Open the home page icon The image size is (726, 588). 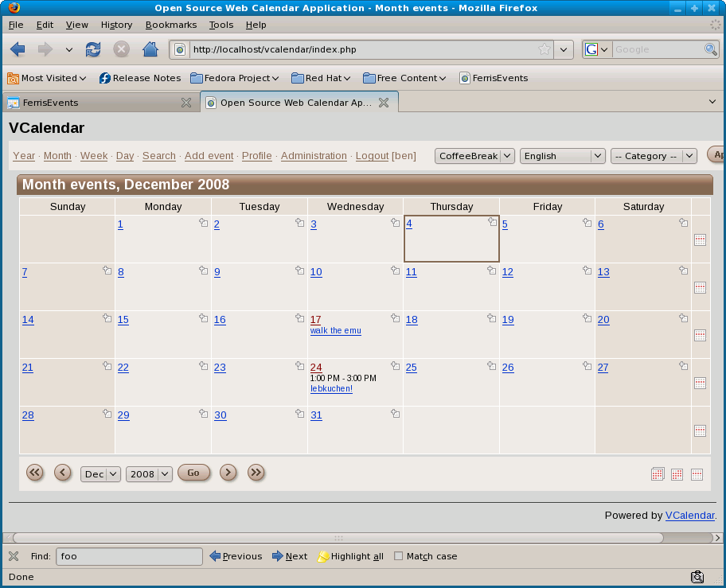150,49
